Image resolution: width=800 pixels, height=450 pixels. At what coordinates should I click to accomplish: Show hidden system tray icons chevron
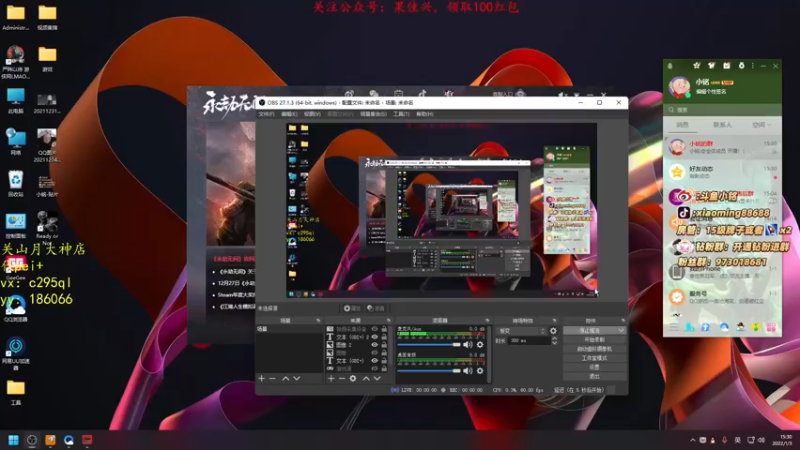(692, 440)
